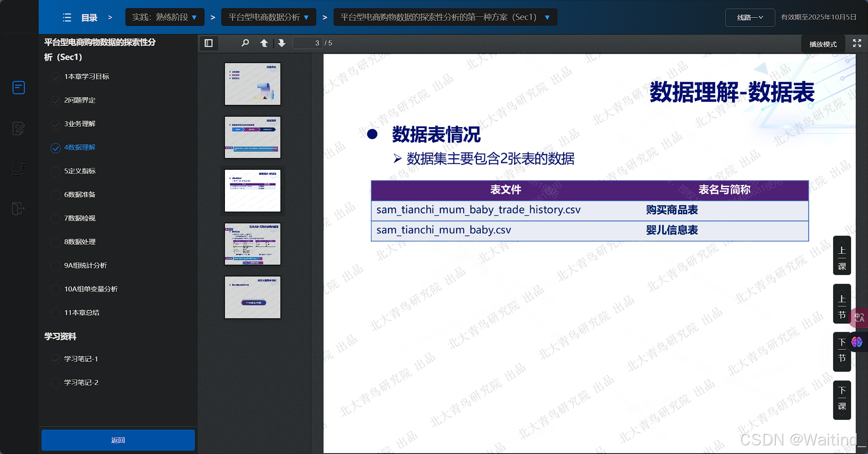Viewport: 868px width, 454px height.
Task: Toggle completion circle for 3业务理解
Action: point(55,124)
